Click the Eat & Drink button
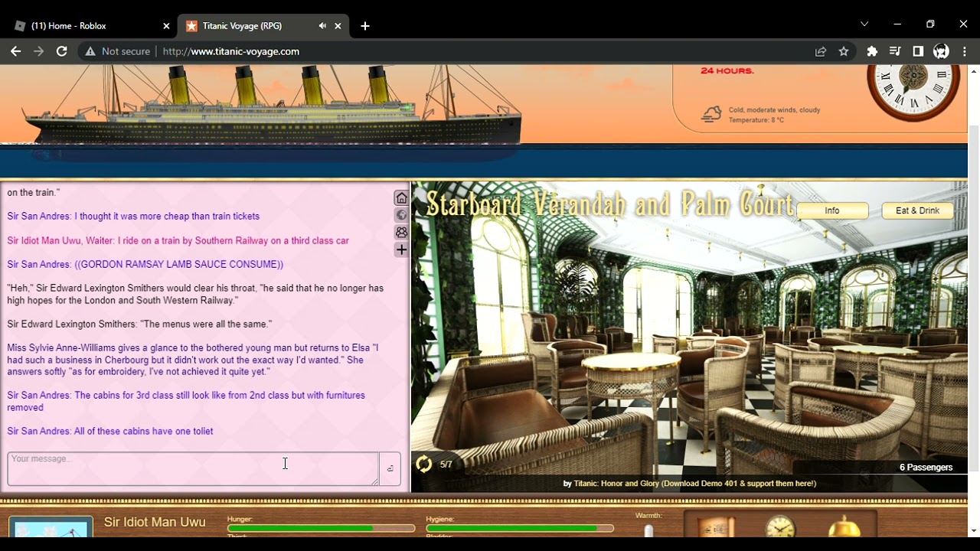Image resolution: width=980 pixels, height=551 pixels. point(917,210)
